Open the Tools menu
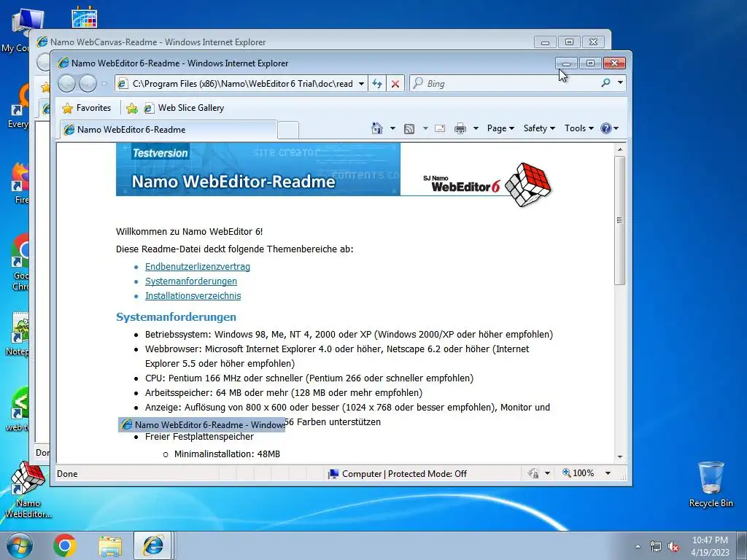 pyautogui.click(x=578, y=128)
